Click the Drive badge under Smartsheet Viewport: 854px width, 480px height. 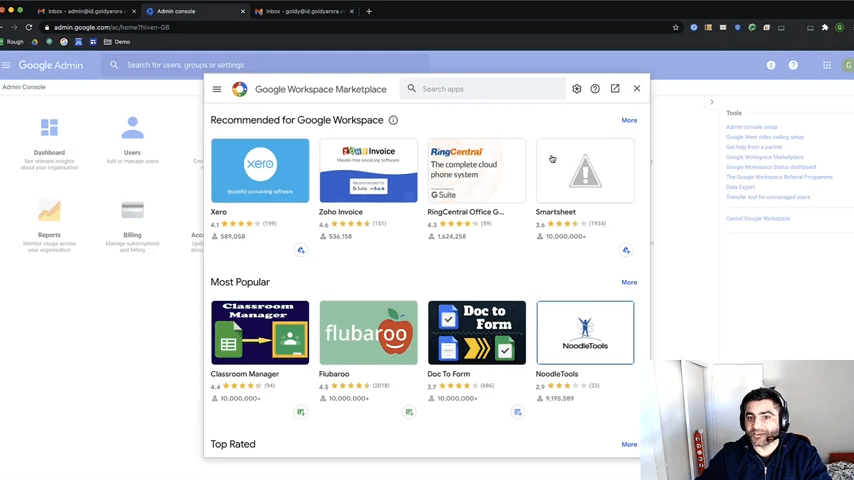tap(626, 250)
